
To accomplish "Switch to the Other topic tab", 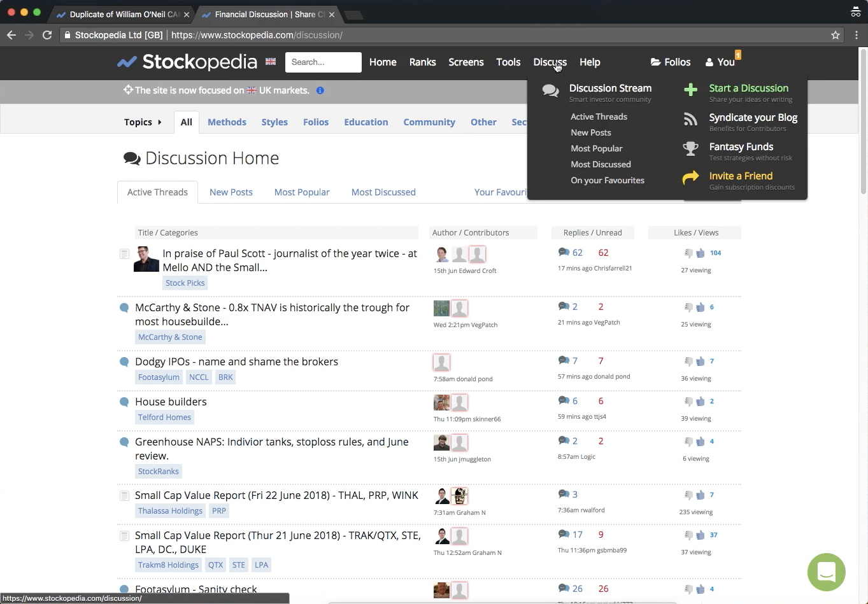I will tap(483, 122).
